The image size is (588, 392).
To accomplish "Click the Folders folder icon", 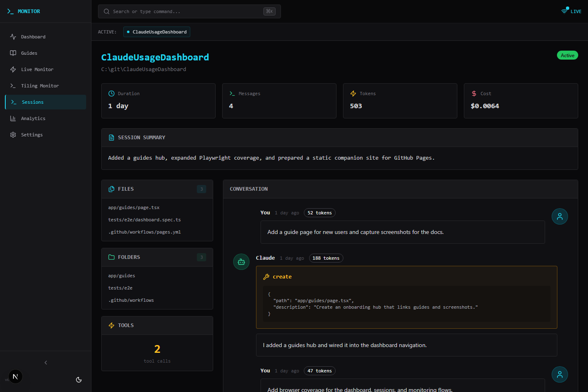I will [111, 257].
